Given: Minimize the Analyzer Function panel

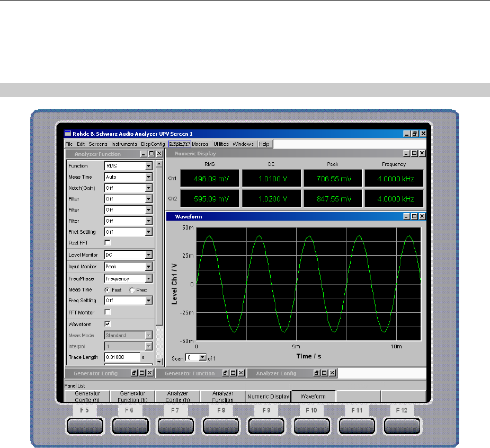Looking at the screenshot, I should pos(144,154).
